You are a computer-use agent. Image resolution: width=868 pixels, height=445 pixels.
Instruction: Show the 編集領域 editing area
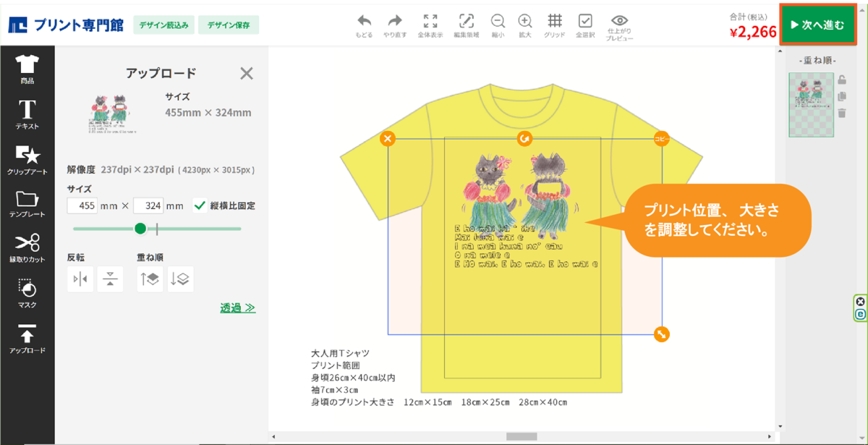[x=467, y=25]
